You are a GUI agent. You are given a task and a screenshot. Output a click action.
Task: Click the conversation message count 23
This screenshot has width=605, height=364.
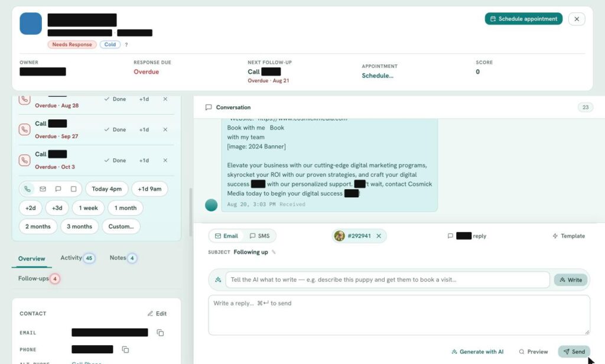click(x=586, y=108)
